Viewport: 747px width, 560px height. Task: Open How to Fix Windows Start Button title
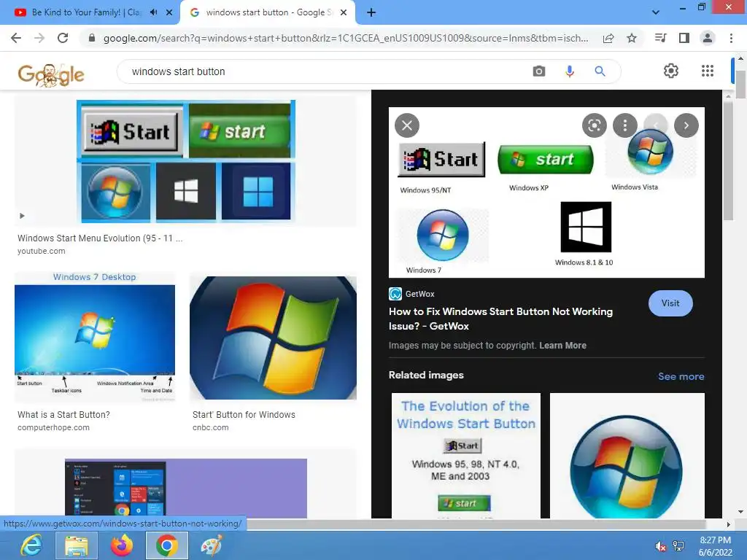pyautogui.click(x=500, y=319)
